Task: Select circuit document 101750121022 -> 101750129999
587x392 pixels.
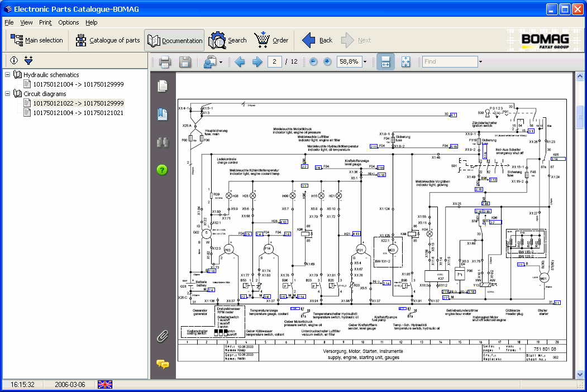Action: pyautogui.click(x=78, y=103)
